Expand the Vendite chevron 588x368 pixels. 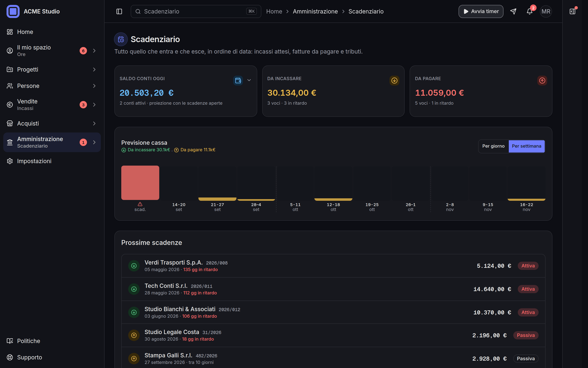pyautogui.click(x=94, y=105)
